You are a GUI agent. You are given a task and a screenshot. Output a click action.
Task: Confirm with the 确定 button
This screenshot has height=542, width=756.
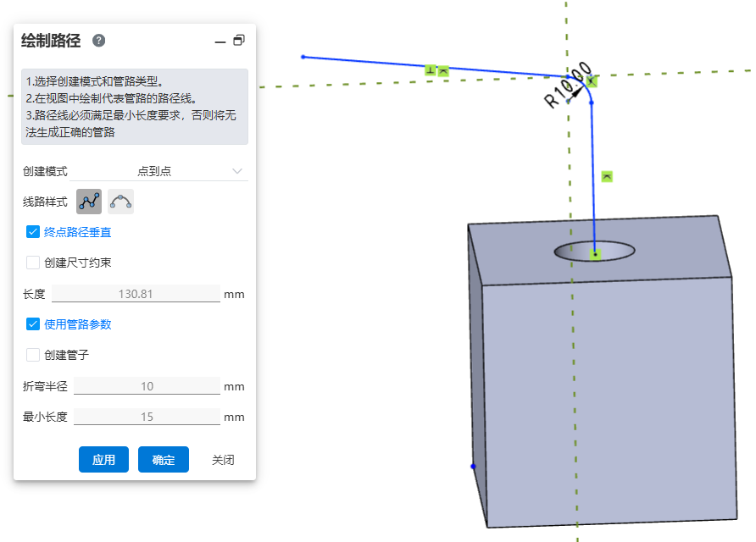[164, 460]
